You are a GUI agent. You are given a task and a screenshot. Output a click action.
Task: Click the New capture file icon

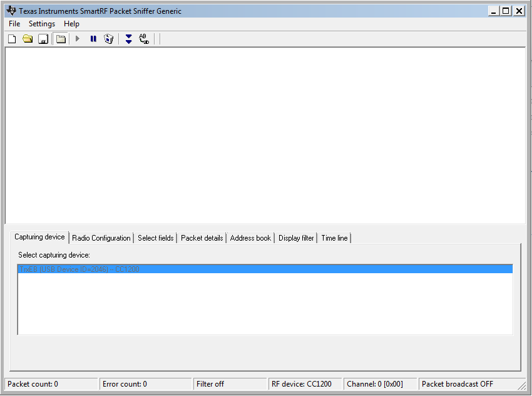click(12, 39)
